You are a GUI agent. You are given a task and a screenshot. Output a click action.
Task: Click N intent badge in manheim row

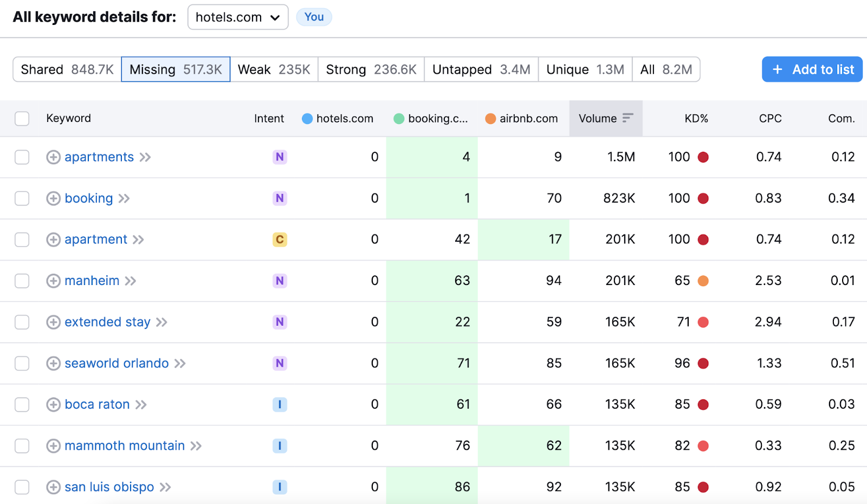pyautogui.click(x=280, y=281)
